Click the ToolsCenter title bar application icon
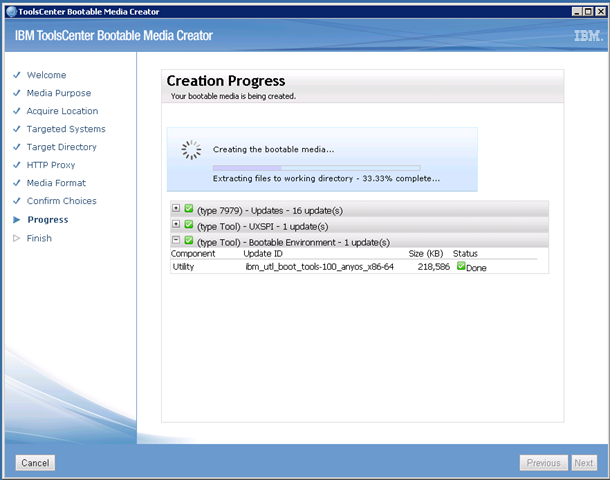Screen dimensions: 610x480 point(9,9)
